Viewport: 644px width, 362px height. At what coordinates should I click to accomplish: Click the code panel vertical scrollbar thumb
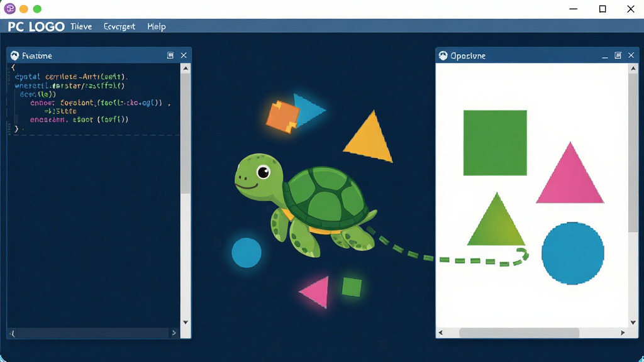(x=186, y=133)
